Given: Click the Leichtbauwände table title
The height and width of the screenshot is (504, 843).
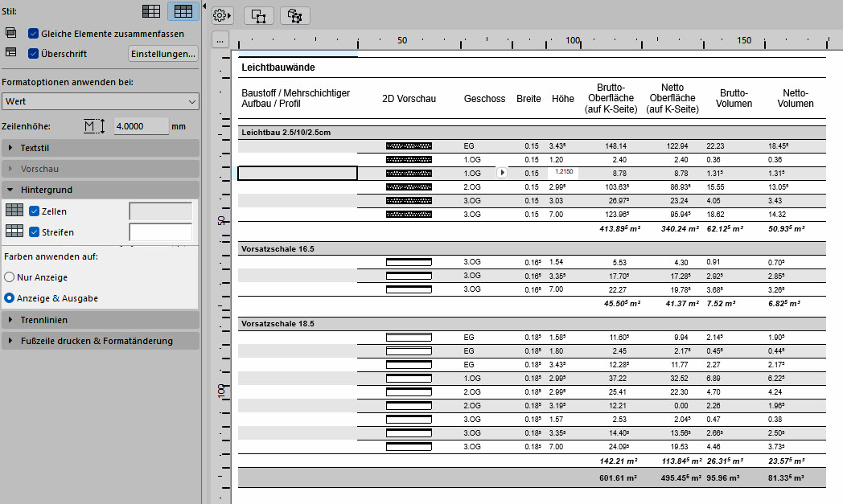Looking at the screenshot, I should pos(278,68).
